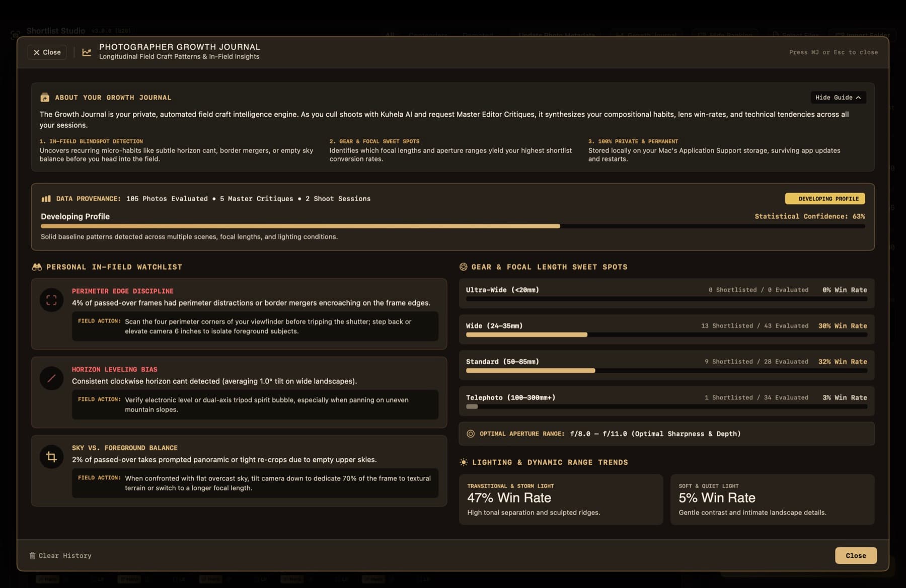The image size is (906, 588).
Task: Click the Standard (50–85mm) win rate bar
Action: (x=666, y=371)
